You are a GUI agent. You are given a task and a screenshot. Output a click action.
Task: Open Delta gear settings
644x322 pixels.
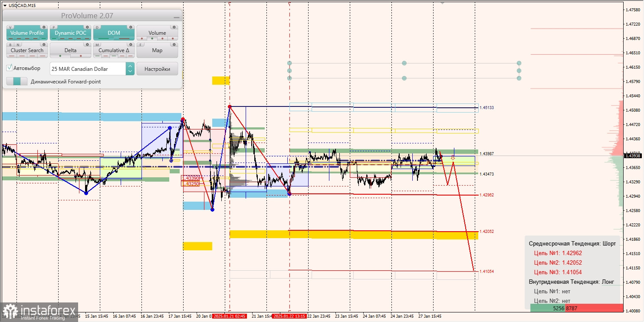coord(87,44)
